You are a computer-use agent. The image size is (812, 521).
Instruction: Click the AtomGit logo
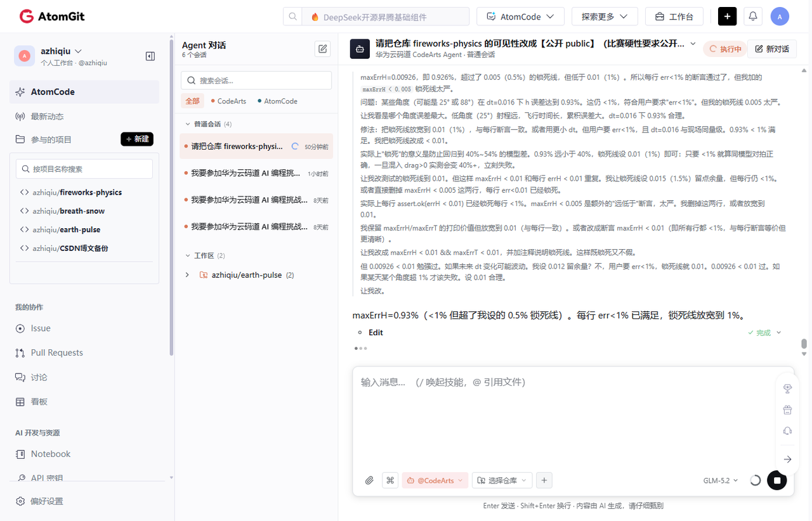point(52,16)
